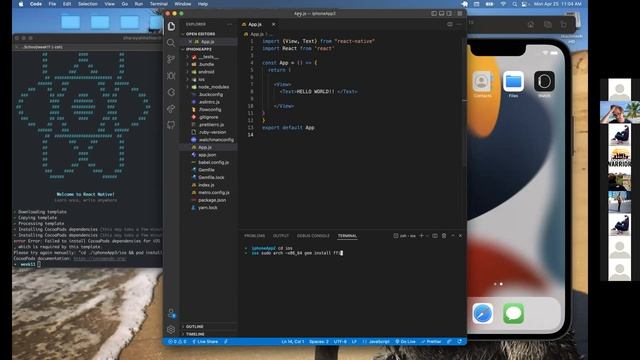Toggle panel layout in title bar
The height and width of the screenshot is (360, 640).
[x=442, y=13]
